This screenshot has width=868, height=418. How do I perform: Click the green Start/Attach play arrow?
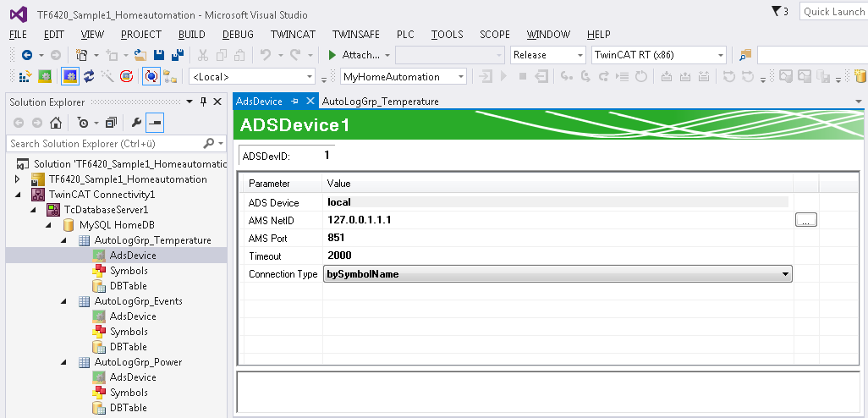pos(332,55)
